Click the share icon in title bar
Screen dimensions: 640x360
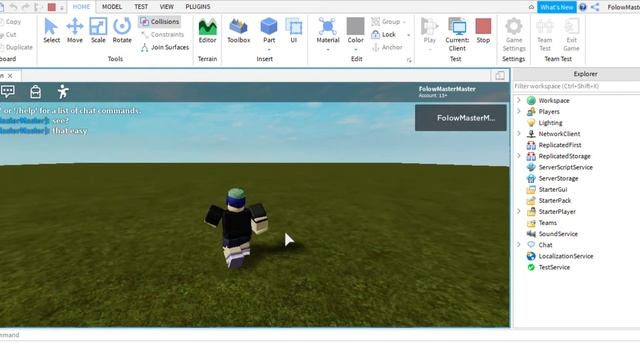coord(595,7)
